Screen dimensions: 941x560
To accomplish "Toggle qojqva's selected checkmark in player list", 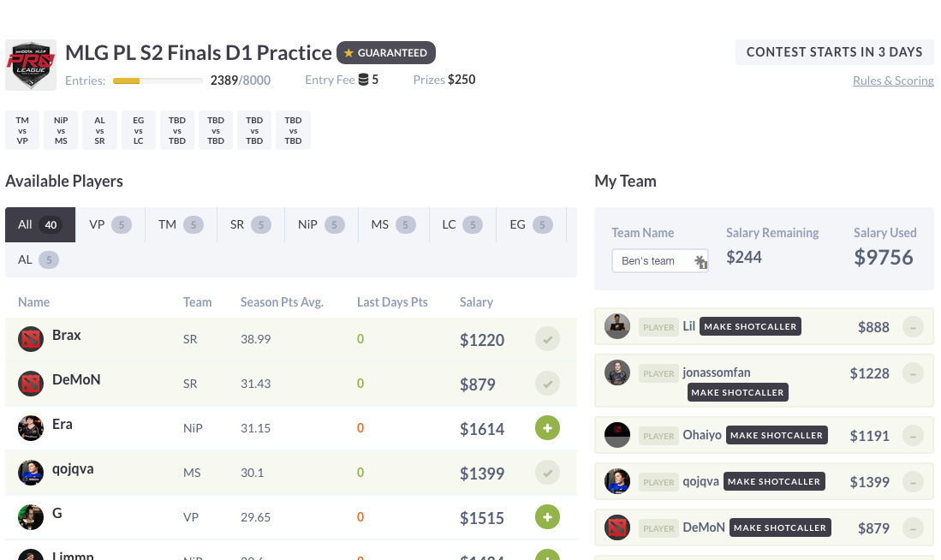I will tap(547, 473).
